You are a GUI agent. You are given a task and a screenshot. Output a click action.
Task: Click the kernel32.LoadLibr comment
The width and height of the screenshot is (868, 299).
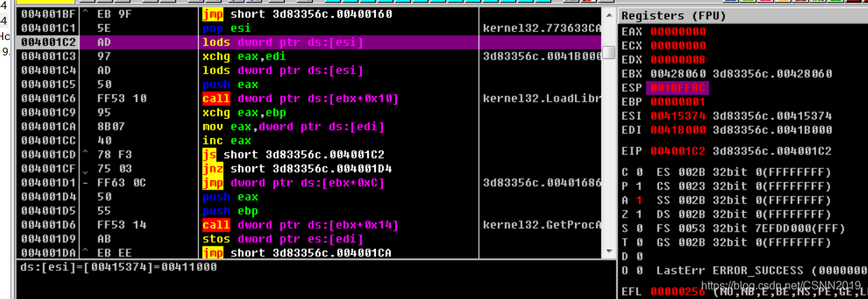[x=541, y=98]
